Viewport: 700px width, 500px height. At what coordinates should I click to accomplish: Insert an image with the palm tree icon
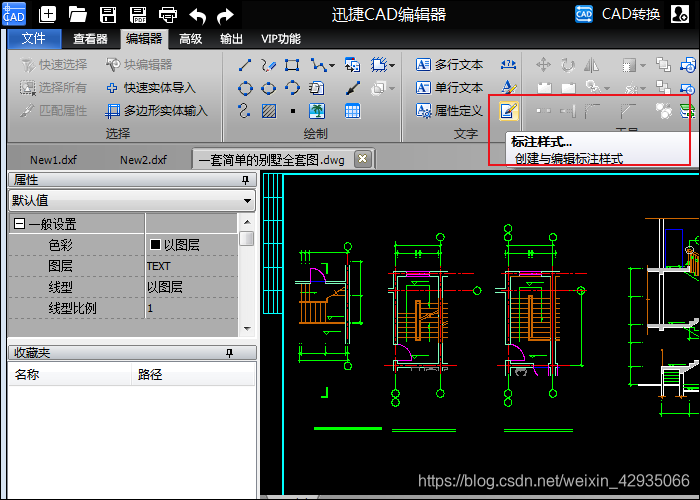317,111
